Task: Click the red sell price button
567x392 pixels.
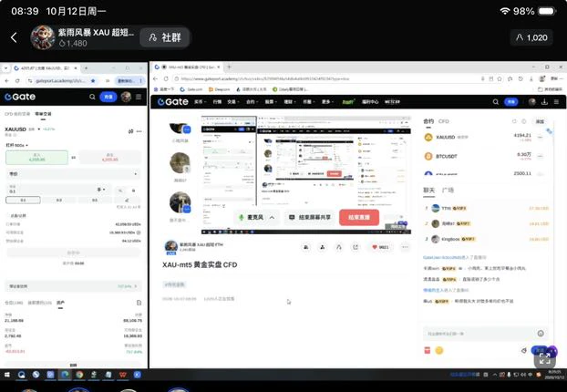Action: (110, 158)
